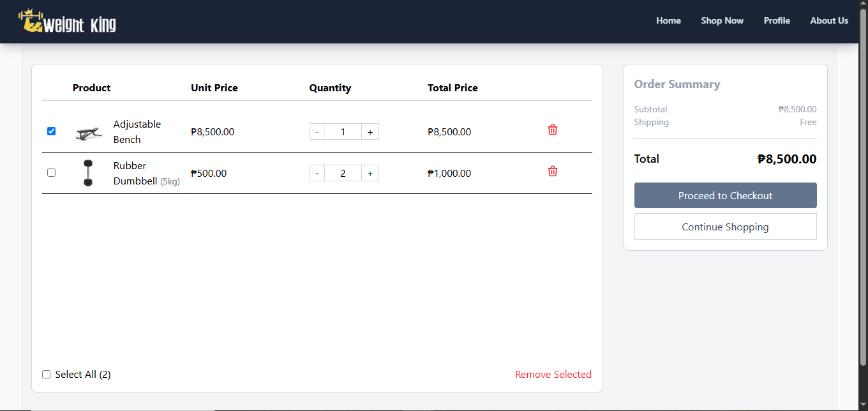The image size is (868, 411).
Task: Click the Weight King logo
Action: pos(68,21)
